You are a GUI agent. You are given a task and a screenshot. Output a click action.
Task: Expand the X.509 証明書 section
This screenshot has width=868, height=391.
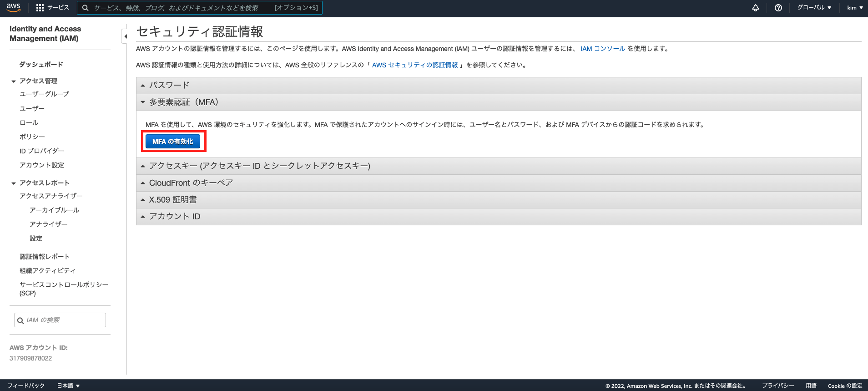tap(499, 200)
